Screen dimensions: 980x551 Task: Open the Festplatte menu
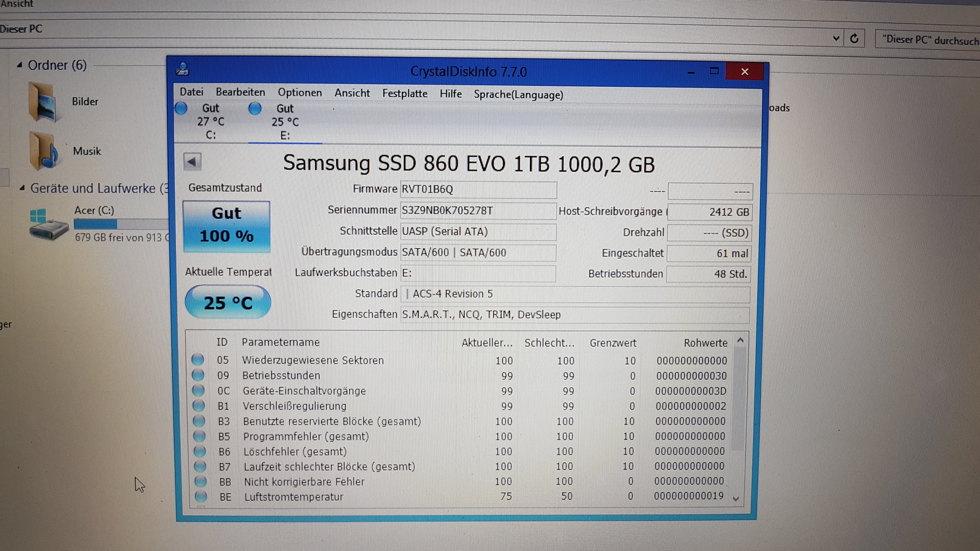point(405,93)
